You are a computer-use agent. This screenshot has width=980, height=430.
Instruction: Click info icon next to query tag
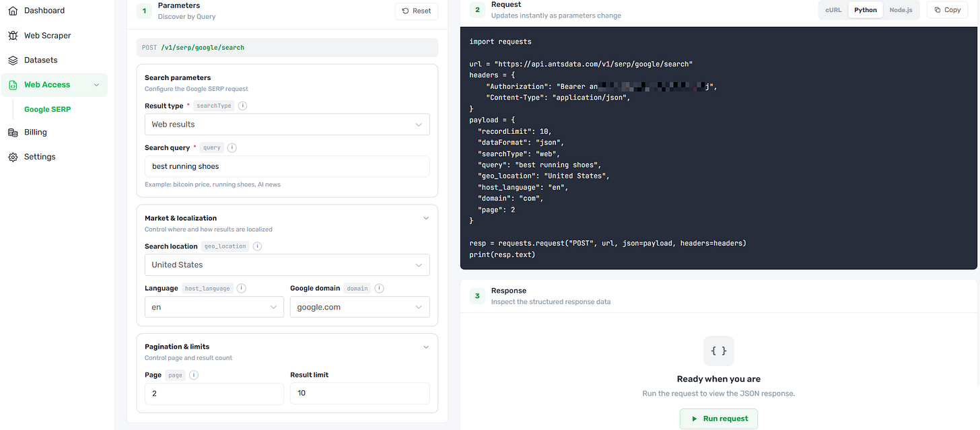click(232, 147)
